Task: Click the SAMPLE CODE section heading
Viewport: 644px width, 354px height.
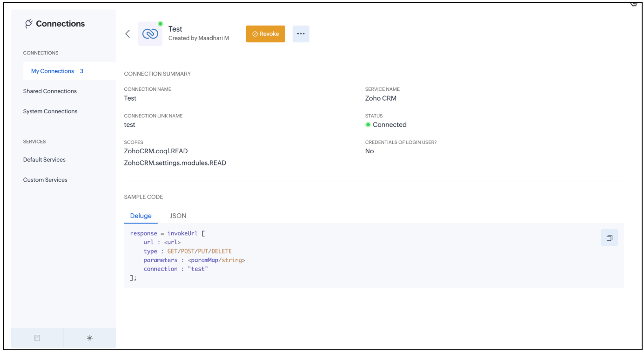Action: coord(143,197)
